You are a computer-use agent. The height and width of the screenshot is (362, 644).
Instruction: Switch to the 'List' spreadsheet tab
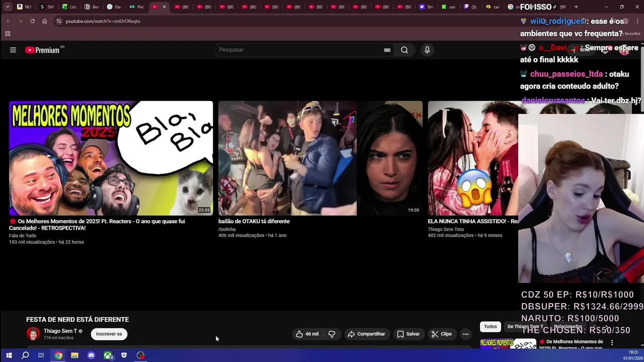pos(69,7)
